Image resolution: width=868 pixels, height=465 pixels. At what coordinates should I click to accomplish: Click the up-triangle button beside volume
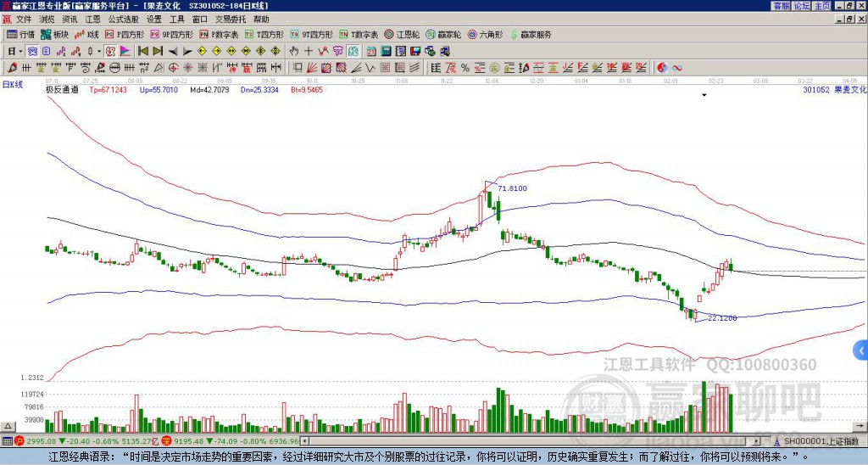8,426
